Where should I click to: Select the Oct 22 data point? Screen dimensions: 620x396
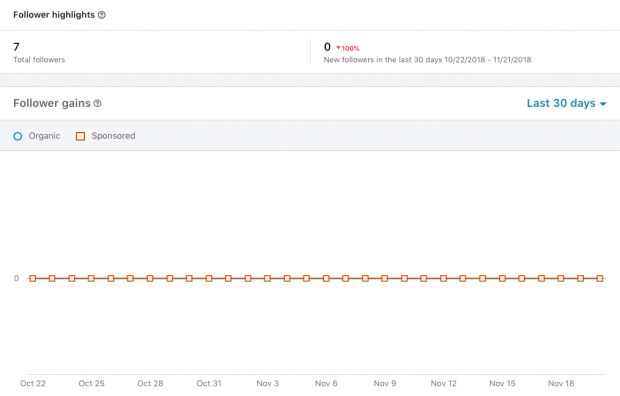pos(33,279)
